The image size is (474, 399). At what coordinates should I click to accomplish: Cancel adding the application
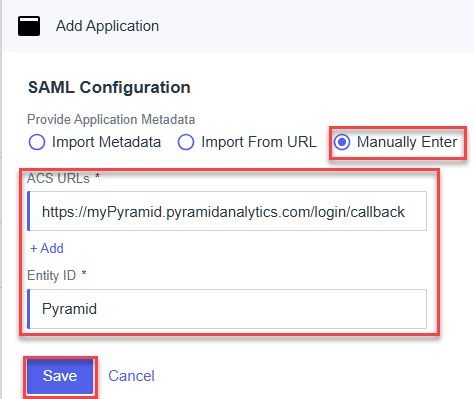(x=131, y=376)
